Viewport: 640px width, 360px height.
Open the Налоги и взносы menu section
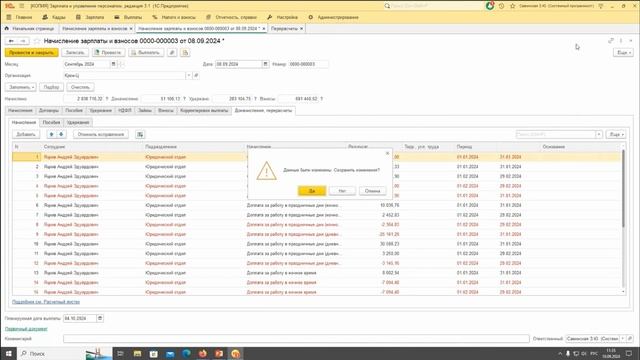pos(174,17)
